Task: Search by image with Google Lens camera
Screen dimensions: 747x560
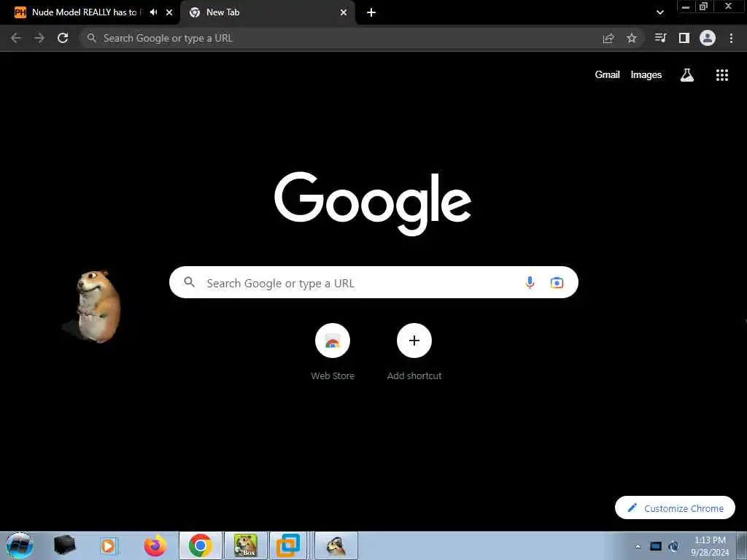Action: pos(557,282)
